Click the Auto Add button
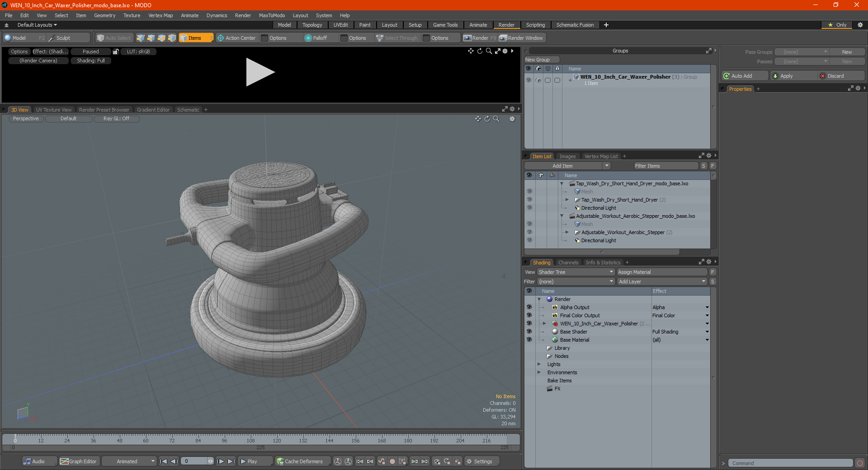 pos(745,76)
